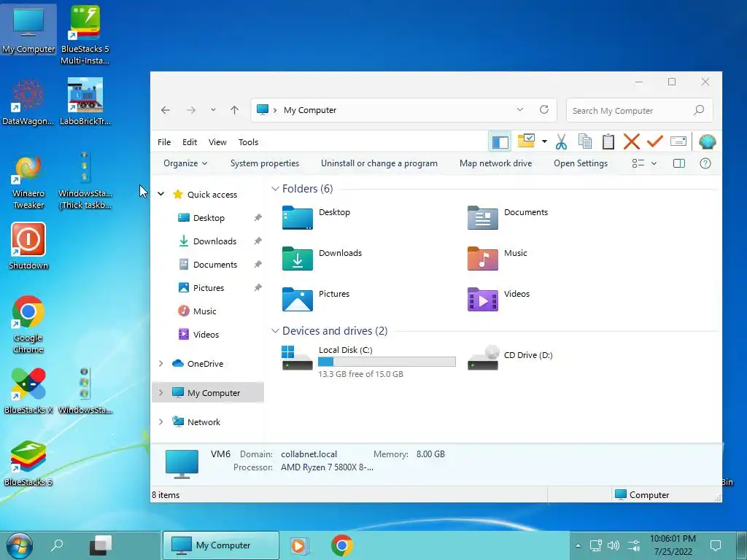The width and height of the screenshot is (747, 560).
Task: Click the folder options toolbar icon
Action: point(526,141)
